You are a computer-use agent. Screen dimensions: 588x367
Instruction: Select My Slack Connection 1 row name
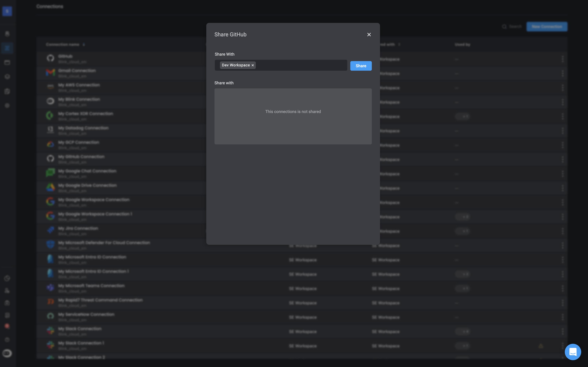pos(81,343)
